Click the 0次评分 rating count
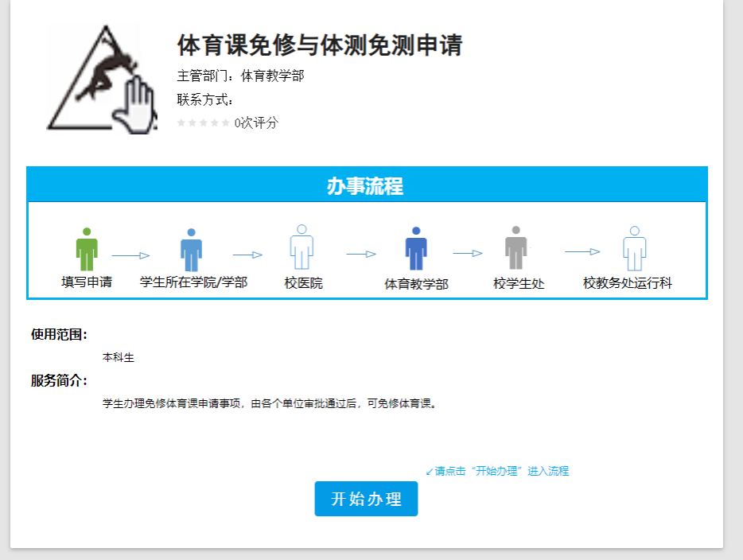The height and width of the screenshot is (560, 743). 256,122
